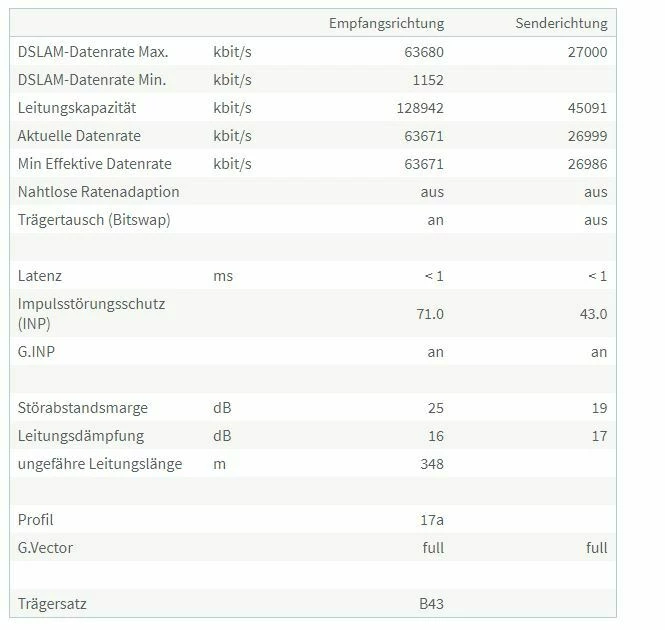Click the value 27000 under Senderichtung
The height and width of the screenshot is (630, 665).
click(587, 52)
